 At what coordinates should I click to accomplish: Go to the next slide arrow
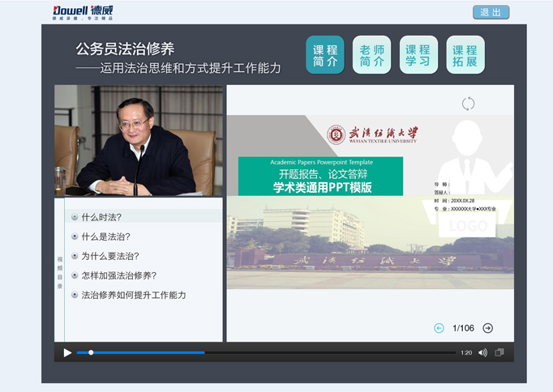(487, 328)
